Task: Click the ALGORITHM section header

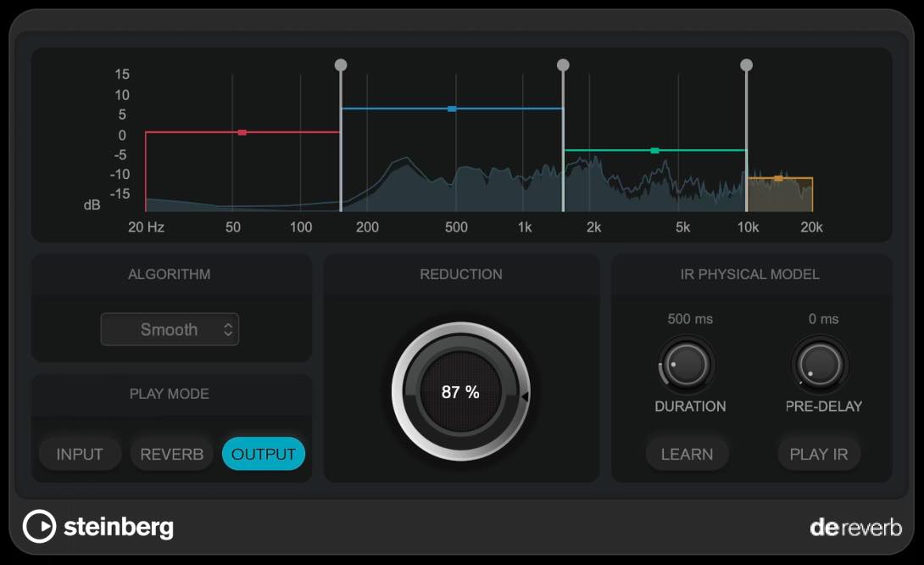Action: point(170,274)
